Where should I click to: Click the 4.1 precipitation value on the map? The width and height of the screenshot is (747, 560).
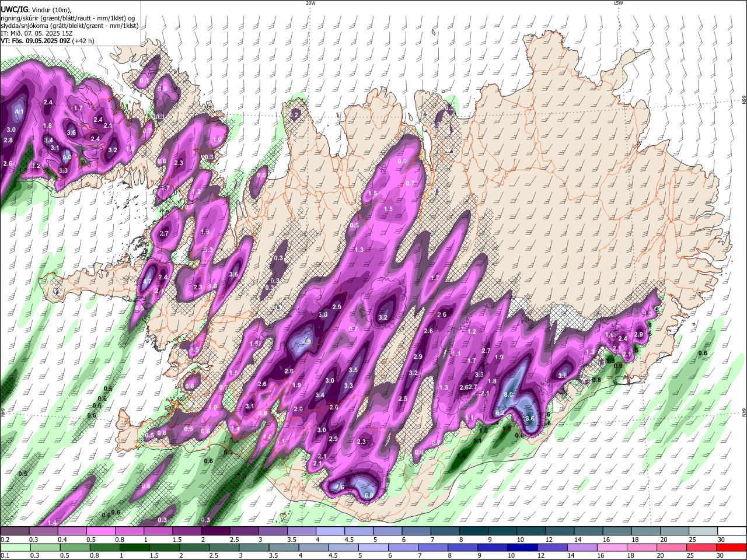[19, 111]
